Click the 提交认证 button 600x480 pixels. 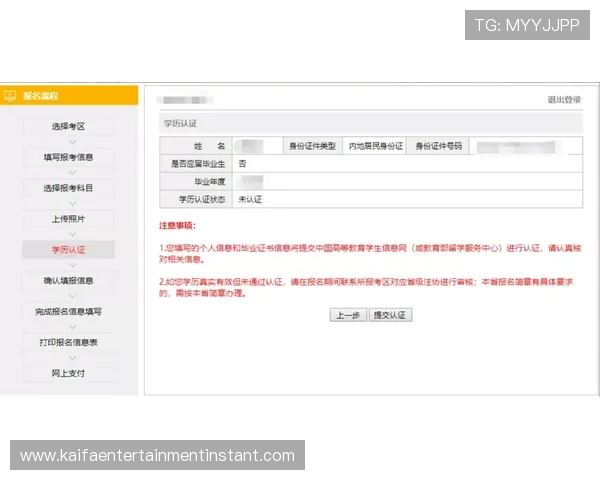click(x=390, y=315)
